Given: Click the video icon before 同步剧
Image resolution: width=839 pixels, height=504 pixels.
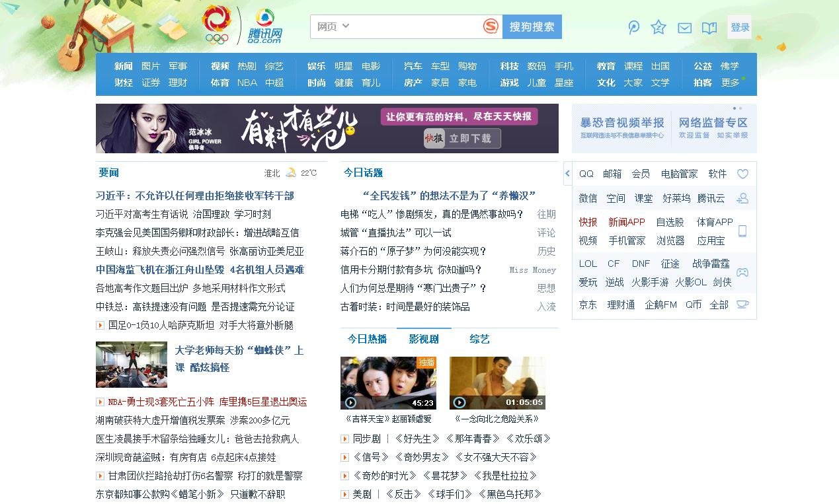Looking at the screenshot, I should coord(344,439).
